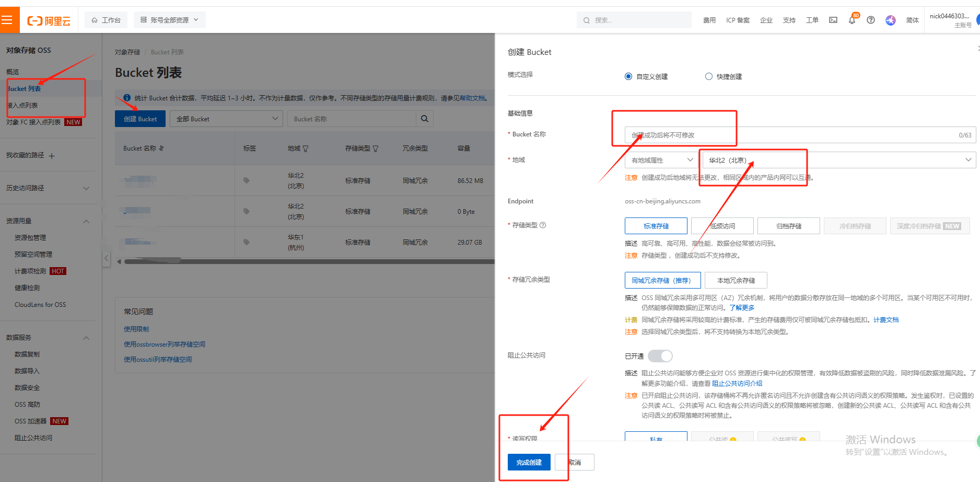Open the ossutil list buckets link
Screen dimensions: 980x482
(158, 360)
